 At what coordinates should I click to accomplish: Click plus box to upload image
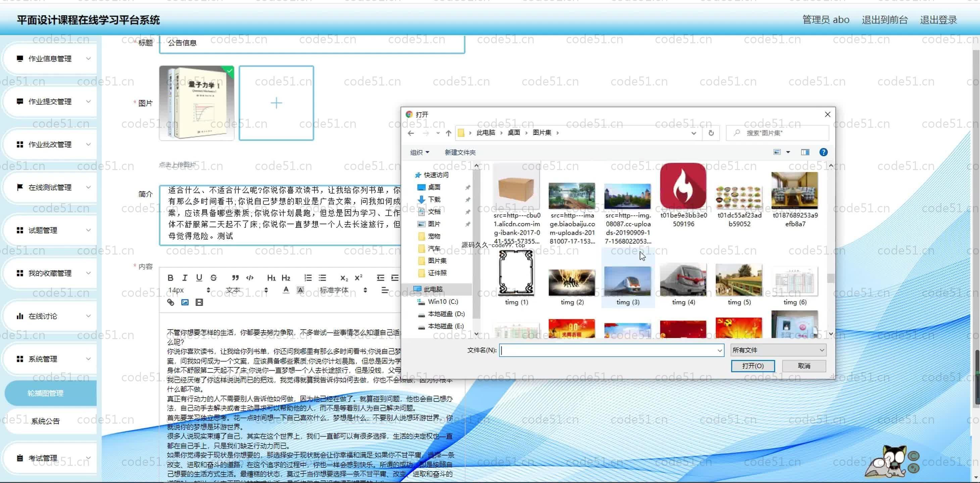pyautogui.click(x=276, y=103)
